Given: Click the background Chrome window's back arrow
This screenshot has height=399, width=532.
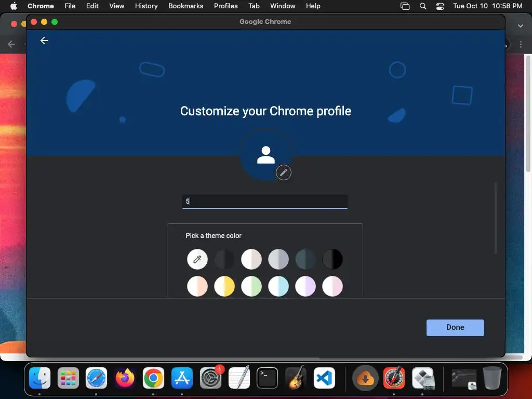Looking at the screenshot, I should 11,44.
